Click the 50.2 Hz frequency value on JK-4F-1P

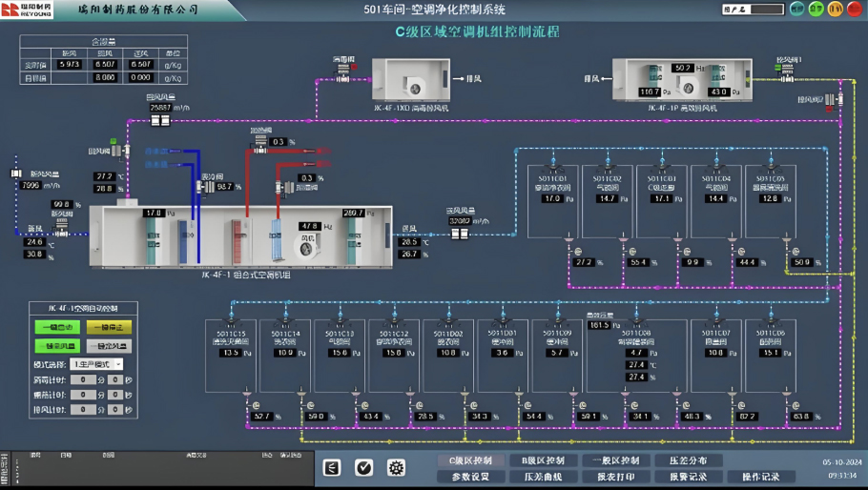683,68
